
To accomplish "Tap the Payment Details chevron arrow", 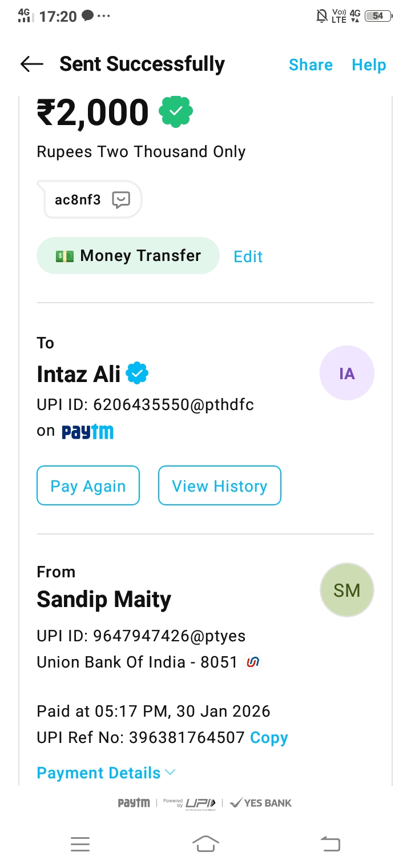I will [170, 773].
